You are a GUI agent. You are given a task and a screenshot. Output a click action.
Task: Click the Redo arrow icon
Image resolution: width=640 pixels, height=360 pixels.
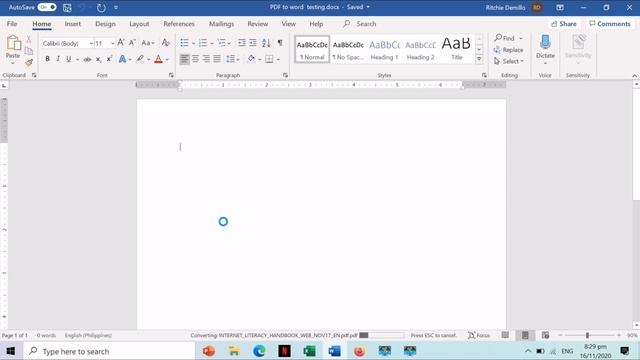point(101,7)
